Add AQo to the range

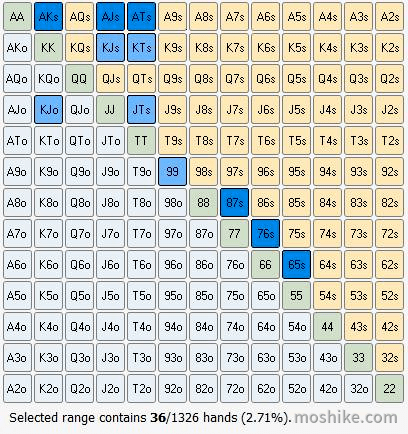point(17,79)
